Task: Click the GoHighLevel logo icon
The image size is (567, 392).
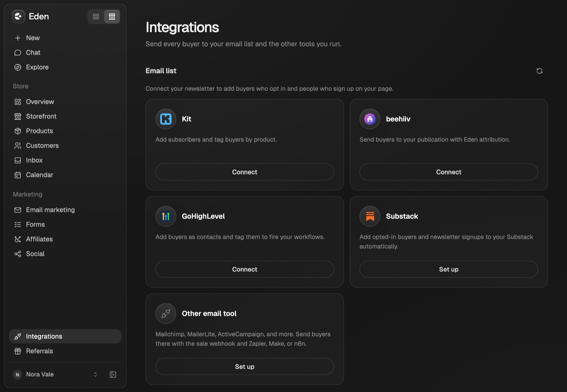Action: [x=166, y=216]
